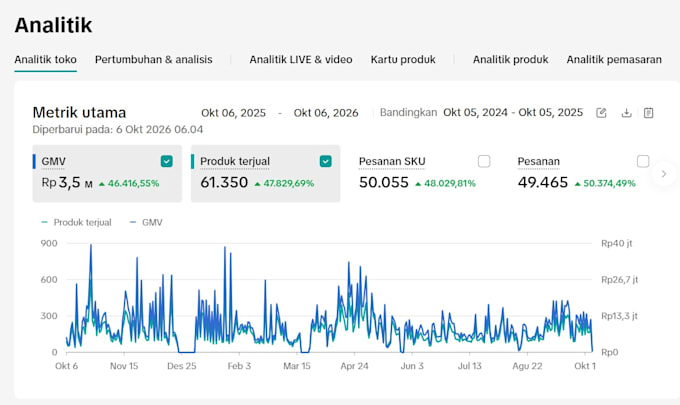Screen dimensions: 680x405
Task: Click Feb 3 axis label on chart
Action: pos(239,366)
